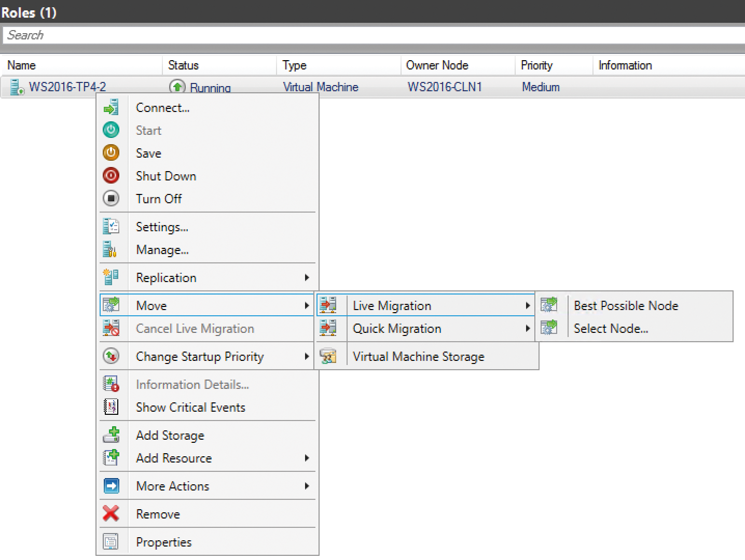Screen dimensions: 745x560
Task: Click the yellow Save power icon
Action: point(111,152)
